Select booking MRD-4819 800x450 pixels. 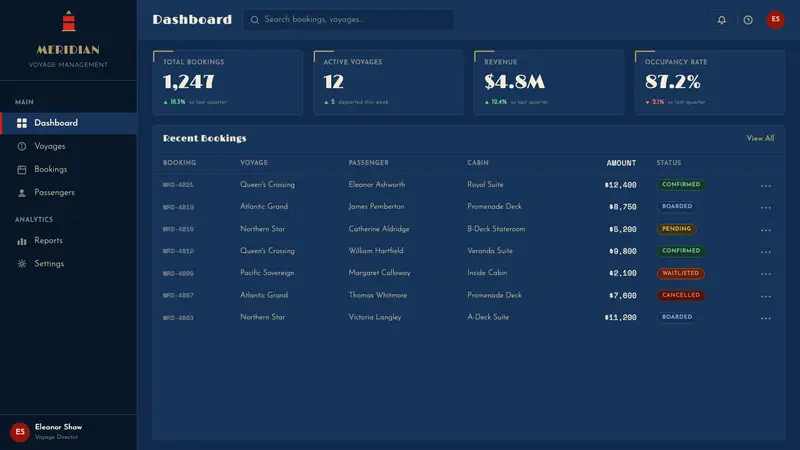(x=178, y=207)
